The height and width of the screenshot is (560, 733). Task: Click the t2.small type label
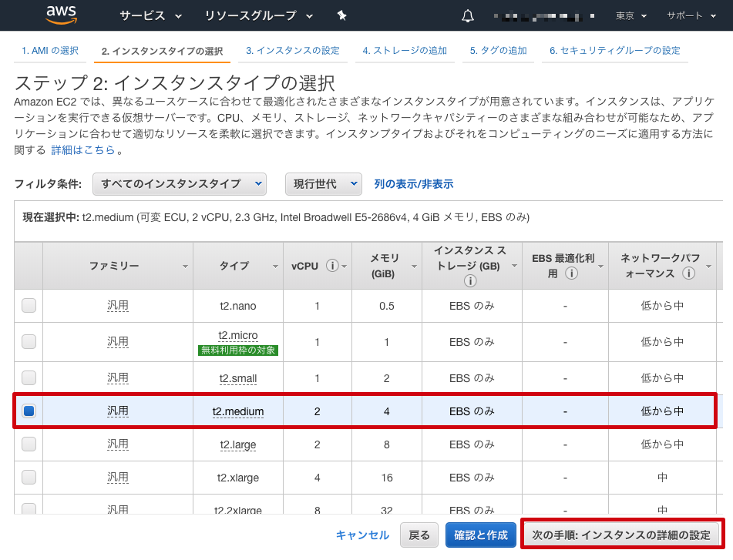(238, 378)
